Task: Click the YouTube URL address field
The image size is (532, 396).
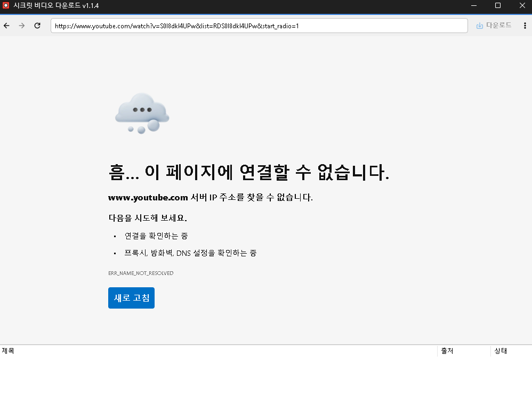Action: (259, 26)
